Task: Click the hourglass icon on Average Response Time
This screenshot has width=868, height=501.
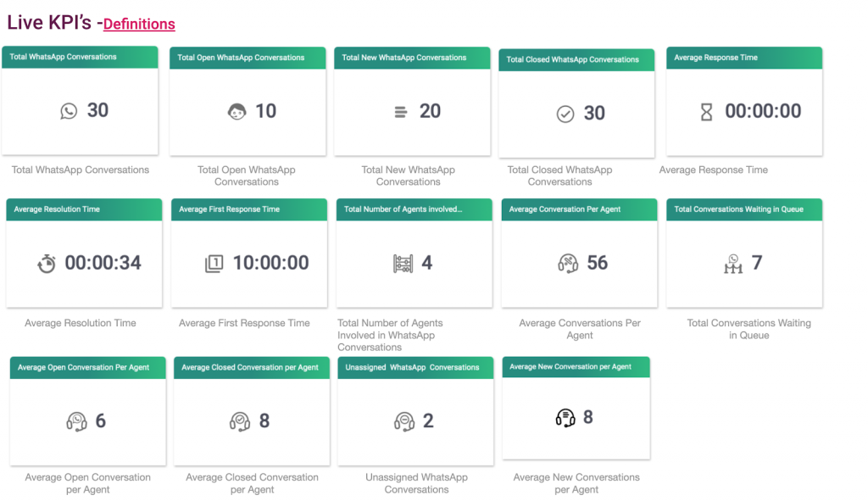Action: 706,112
